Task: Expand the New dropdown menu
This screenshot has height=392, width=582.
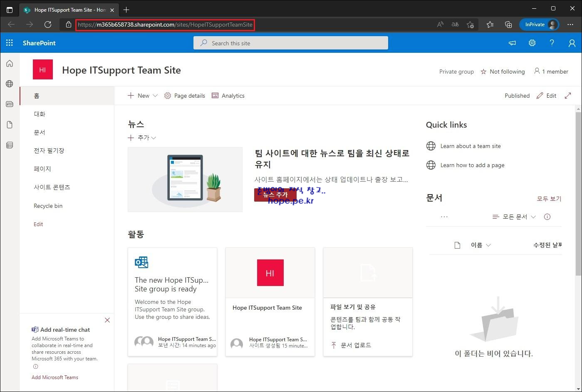Action: click(143, 96)
